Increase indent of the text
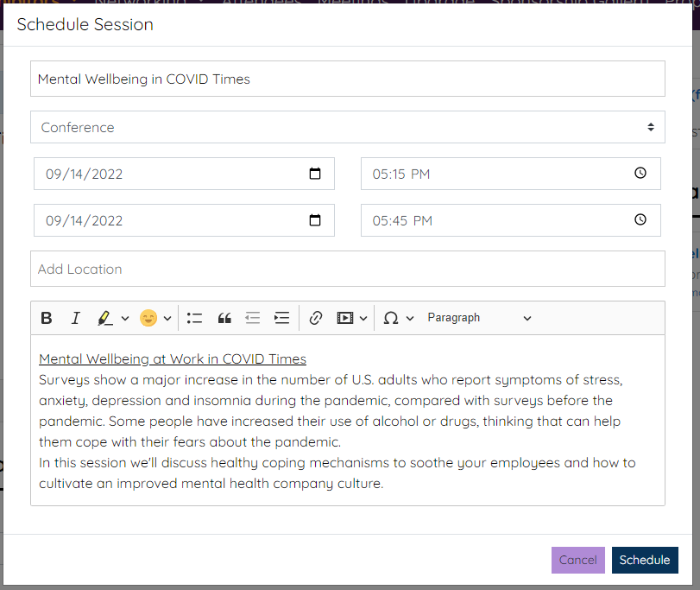700x590 pixels. [x=281, y=318]
